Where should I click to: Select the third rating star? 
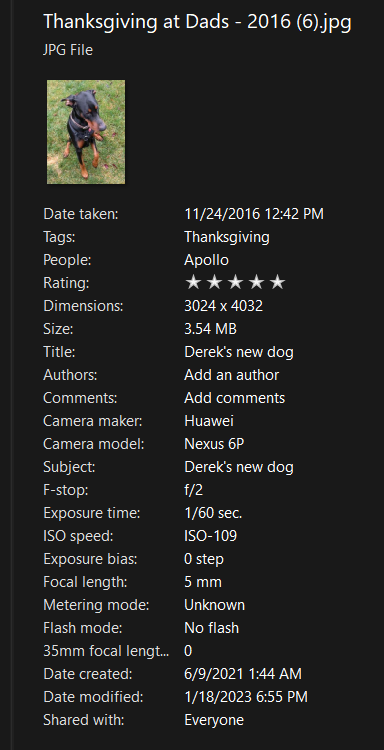coord(235,283)
